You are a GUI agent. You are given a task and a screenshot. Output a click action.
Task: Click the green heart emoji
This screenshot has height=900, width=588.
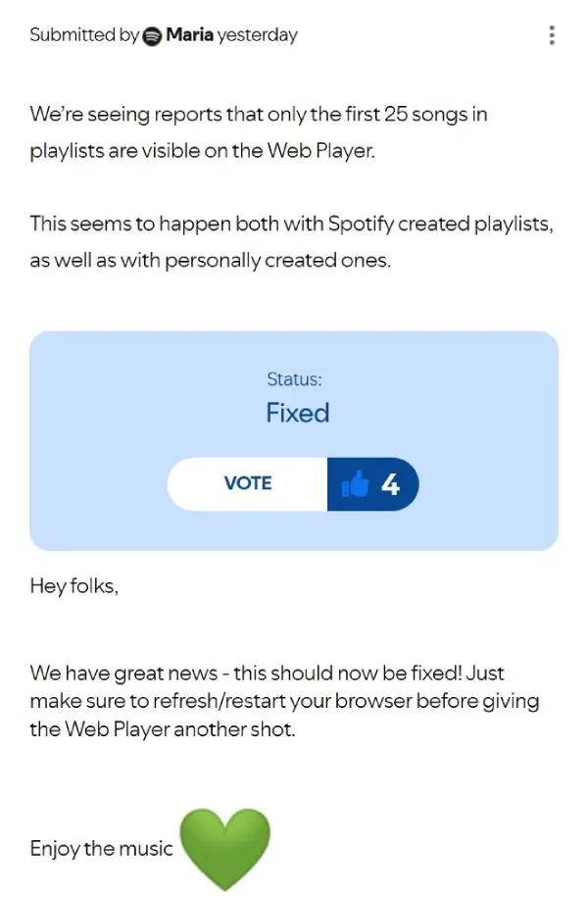(224, 848)
